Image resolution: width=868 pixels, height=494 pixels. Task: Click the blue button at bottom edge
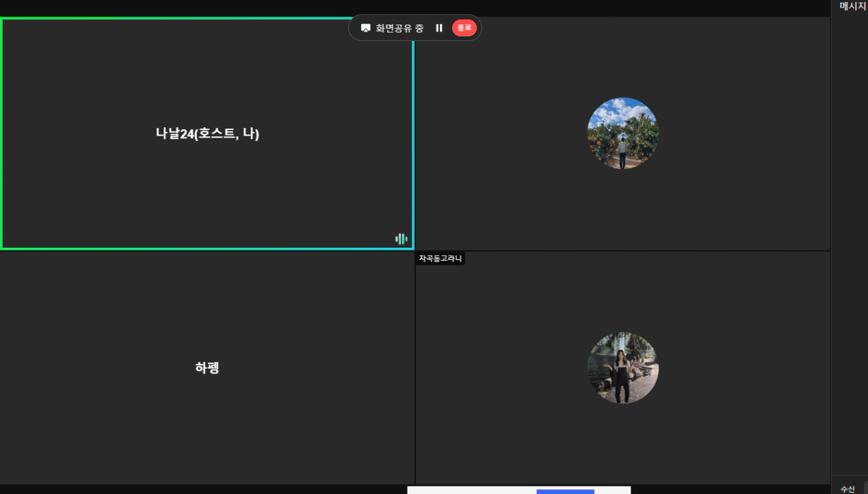point(565,491)
